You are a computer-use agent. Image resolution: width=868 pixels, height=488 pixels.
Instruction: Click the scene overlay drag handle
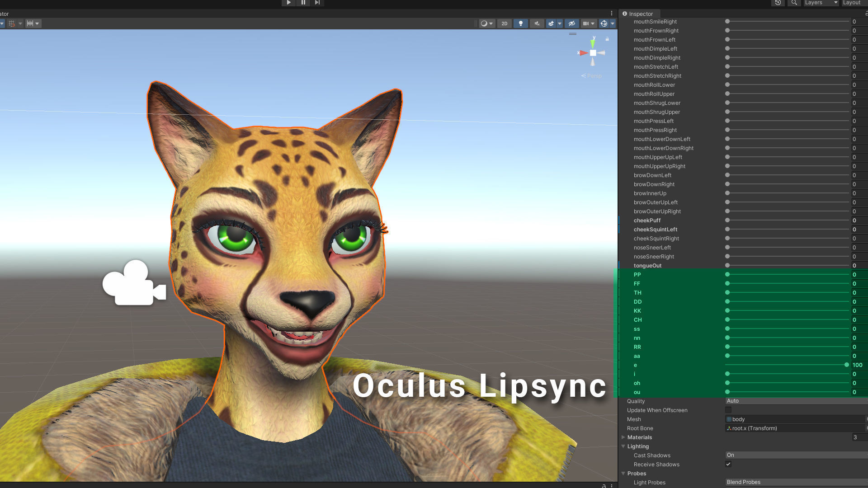(x=573, y=34)
